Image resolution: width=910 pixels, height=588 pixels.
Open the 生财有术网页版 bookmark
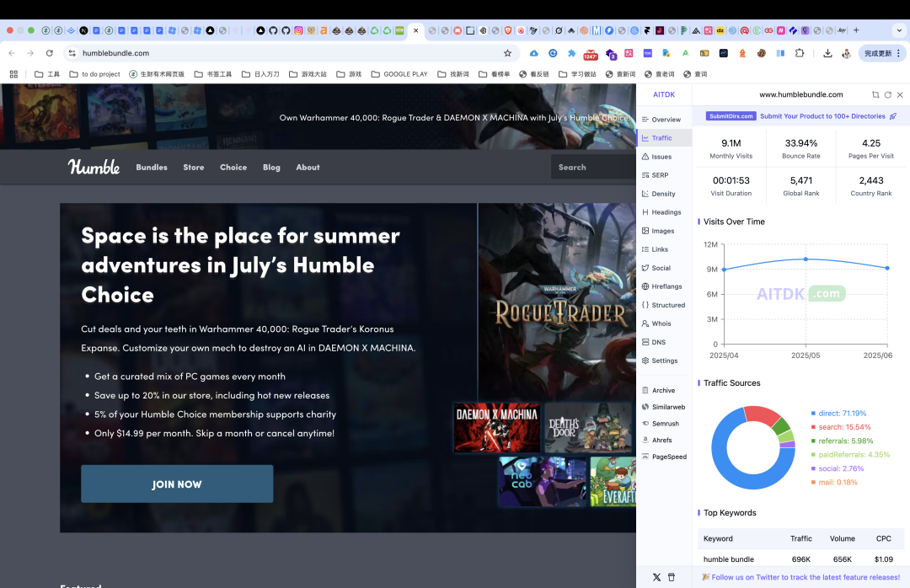[157, 74]
